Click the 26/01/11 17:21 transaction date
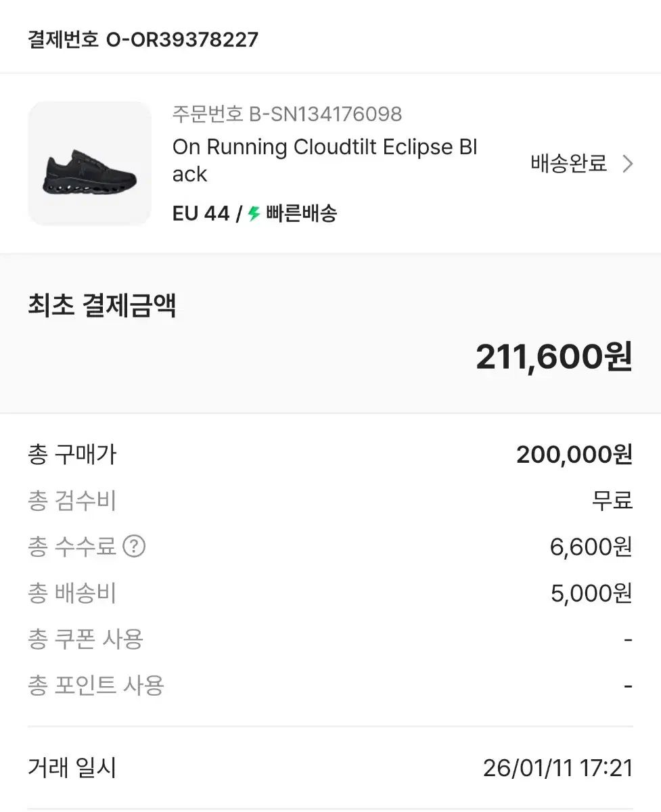Screen dimensions: 661x812 557,768
